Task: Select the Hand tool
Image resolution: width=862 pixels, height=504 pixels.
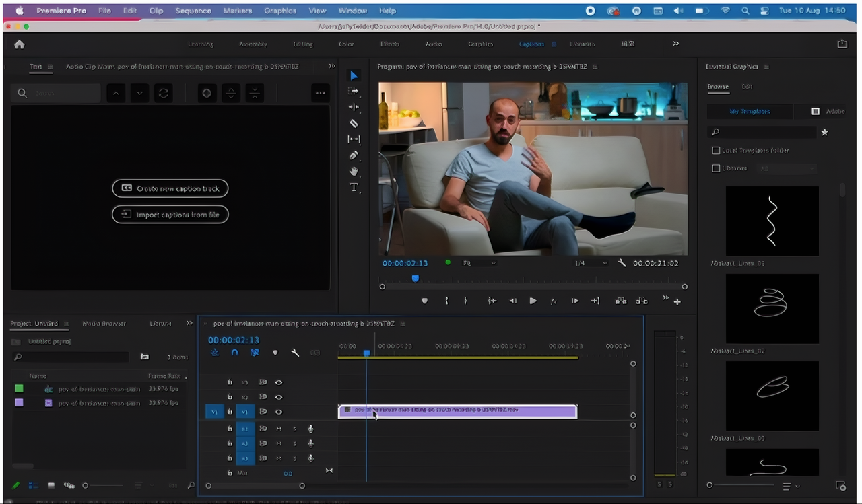Action: click(x=354, y=171)
